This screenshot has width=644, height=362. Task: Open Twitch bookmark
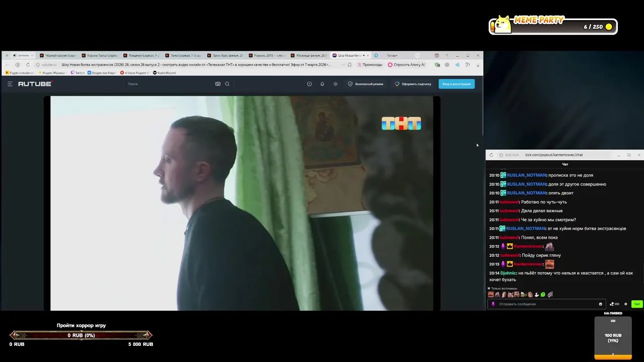78,73
